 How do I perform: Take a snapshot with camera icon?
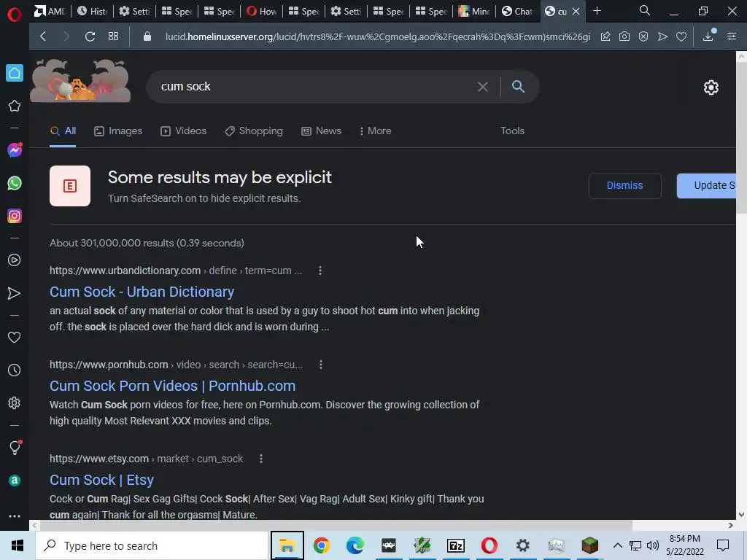[x=624, y=36]
